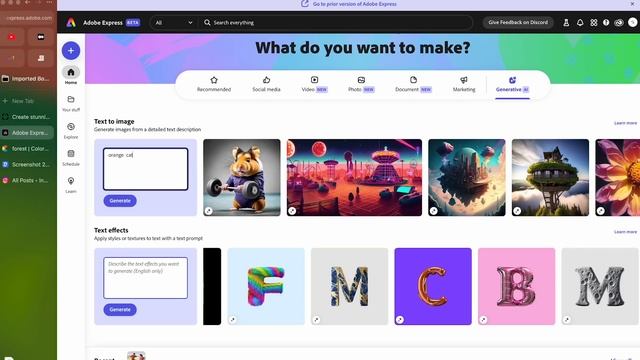Click the YouTube pinned tab icon

pyautogui.click(x=12, y=37)
